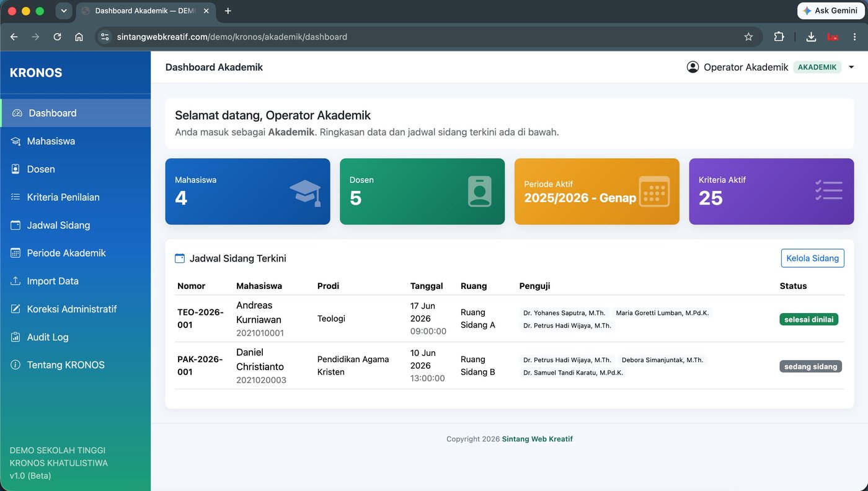868x491 pixels.
Task: Click the Dosen ID badge sidebar icon
Action: [x=15, y=169]
